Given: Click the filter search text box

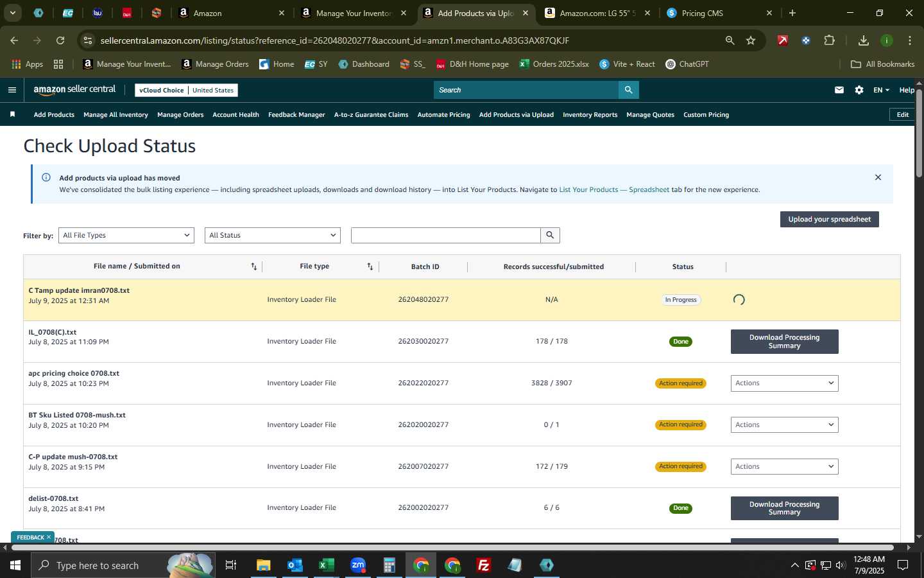Looking at the screenshot, I should point(445,235).
